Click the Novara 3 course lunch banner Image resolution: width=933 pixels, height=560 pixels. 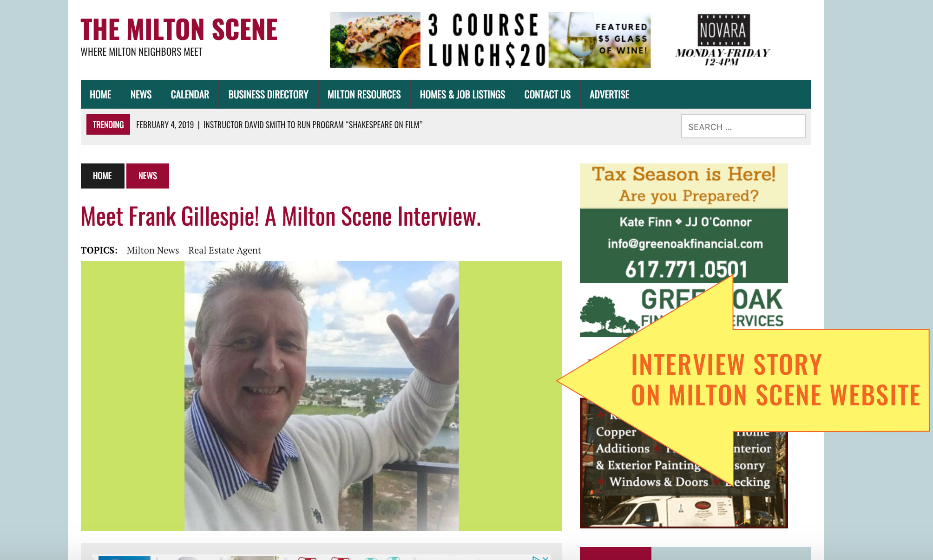(x=551, y=40)
